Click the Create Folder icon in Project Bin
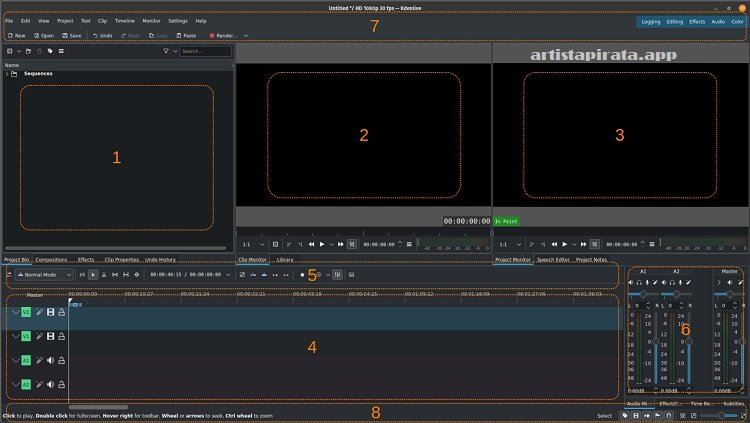 [29, 51]
